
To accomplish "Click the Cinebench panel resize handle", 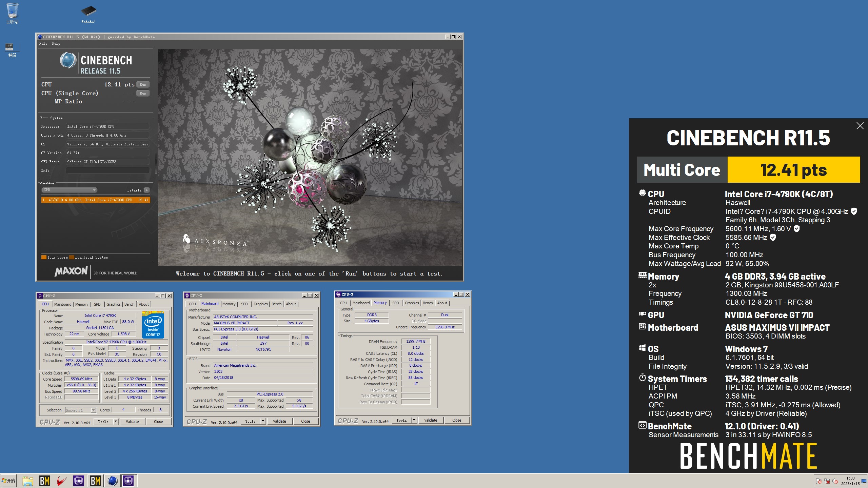I will point(156,163).
